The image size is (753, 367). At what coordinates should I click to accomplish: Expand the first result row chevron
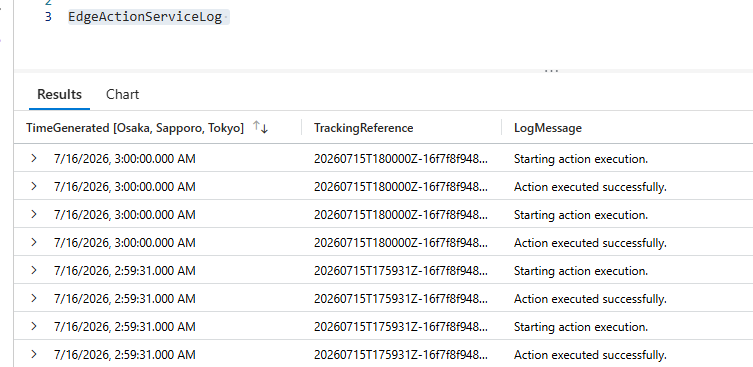coord(34,158)
